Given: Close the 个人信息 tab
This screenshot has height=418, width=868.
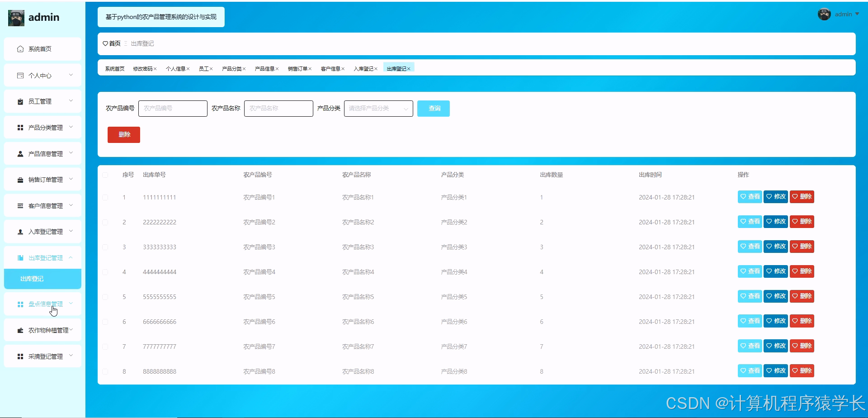Looking at the screenshot, I should coord(188,69).
